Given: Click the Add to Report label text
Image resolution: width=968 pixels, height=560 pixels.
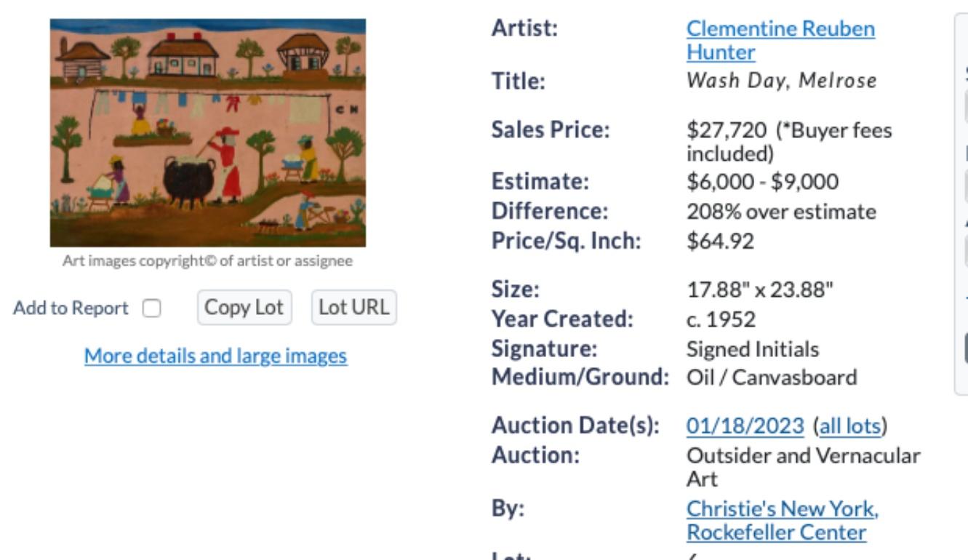Looking at the screenshot, I should 71,308.
